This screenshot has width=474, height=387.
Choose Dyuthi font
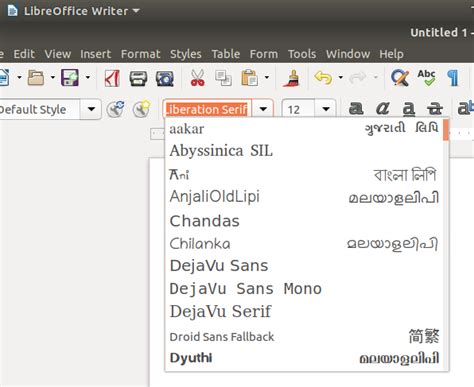304,358
